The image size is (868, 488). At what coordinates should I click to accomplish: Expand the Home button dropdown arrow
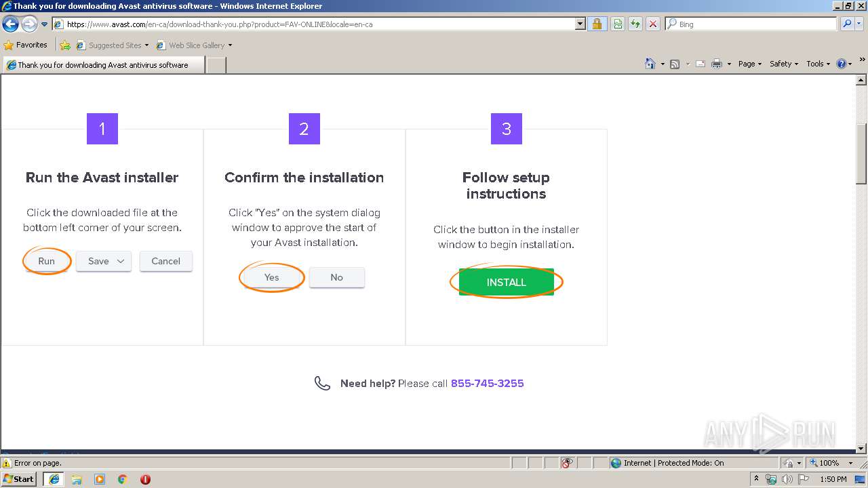pos(663,64)
